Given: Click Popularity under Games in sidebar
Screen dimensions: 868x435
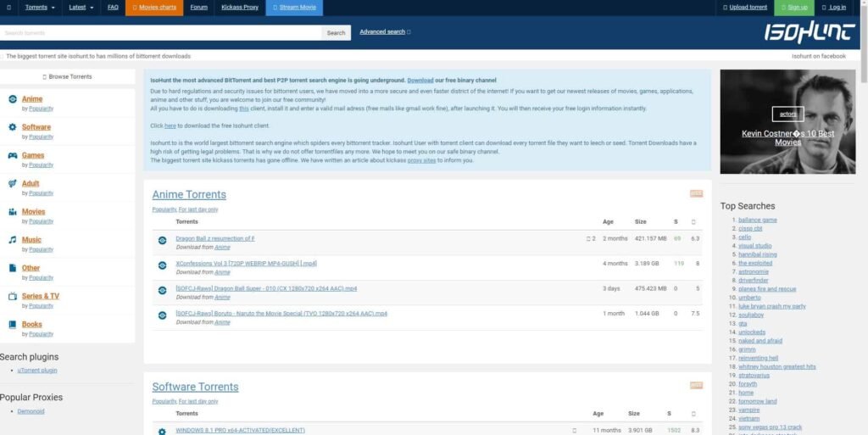Looking at the screenshot, I should (x=41, y=165).
